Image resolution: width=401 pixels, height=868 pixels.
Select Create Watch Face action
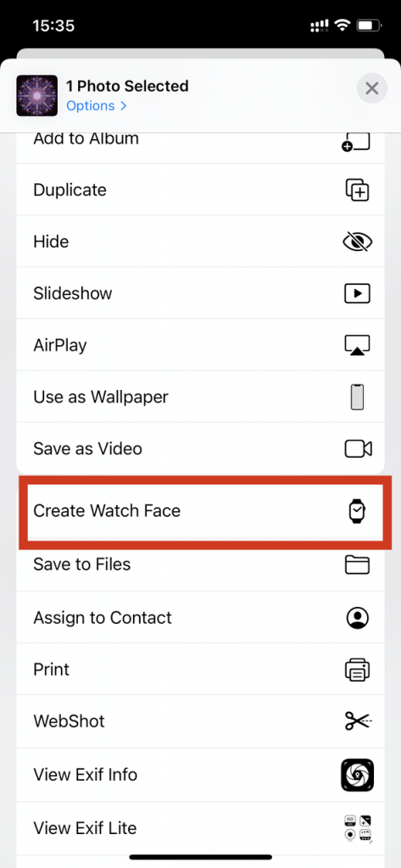pyautogui.click(x=200, y=510)
